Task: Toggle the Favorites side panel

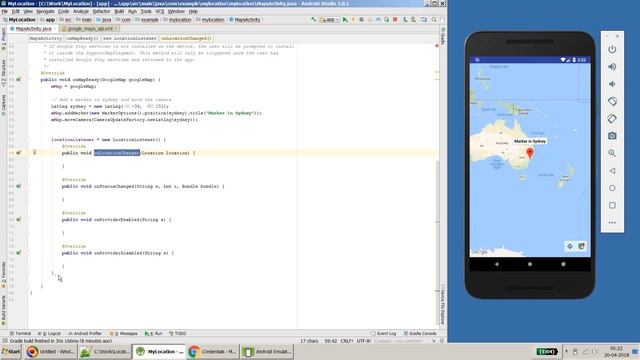Action: click(x=3, y=275)
